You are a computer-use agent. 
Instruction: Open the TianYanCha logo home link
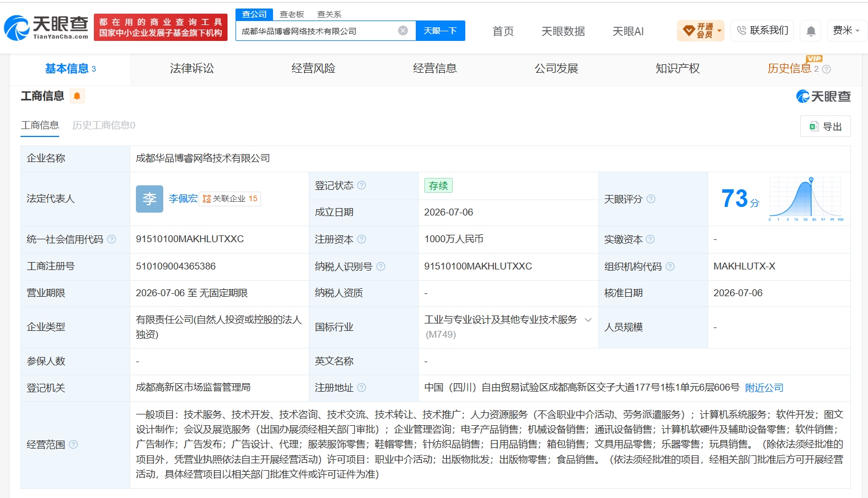[46, 27]
